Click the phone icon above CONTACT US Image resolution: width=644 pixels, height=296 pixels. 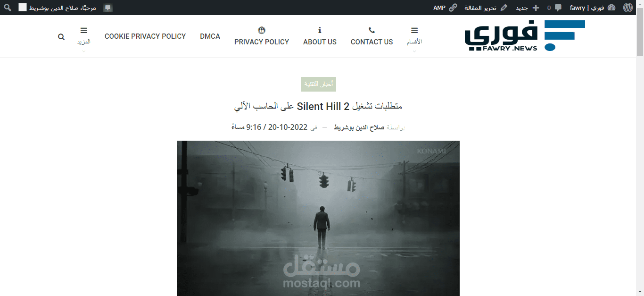(x=372, y=30)
